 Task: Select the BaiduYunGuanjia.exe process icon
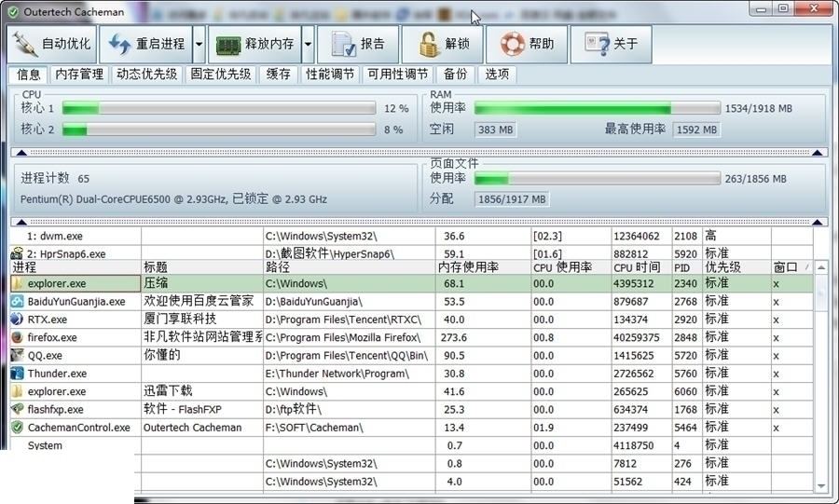(x=17, y=302)
